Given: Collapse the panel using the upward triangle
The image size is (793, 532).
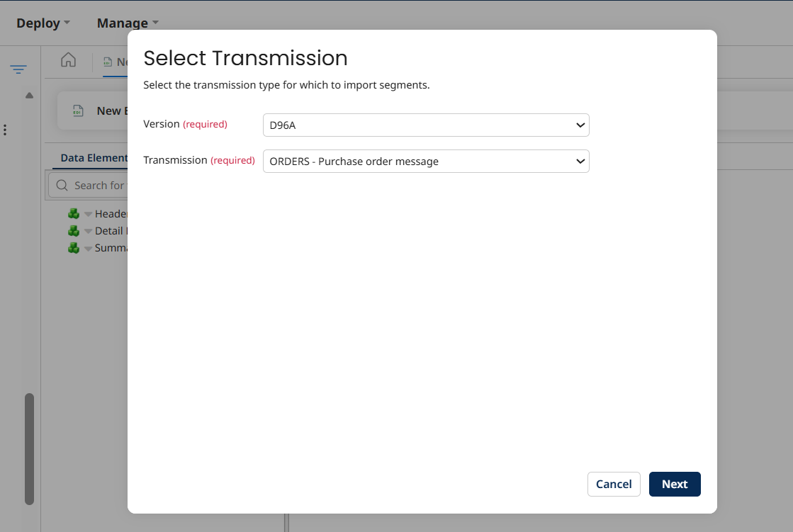Looking at the screenshot, I should [x=29, y=95].
